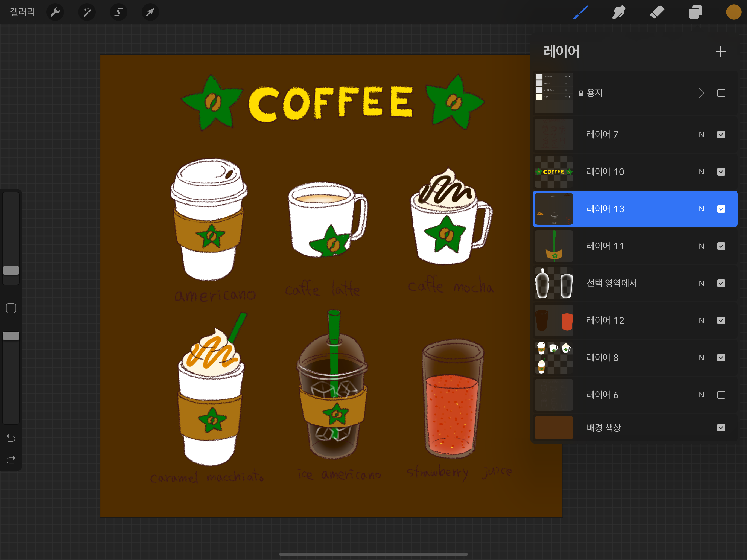This screenshot has width=747, height=560.
Task: Click the 레이어 panel title
Action: click(x=561, y=51)
